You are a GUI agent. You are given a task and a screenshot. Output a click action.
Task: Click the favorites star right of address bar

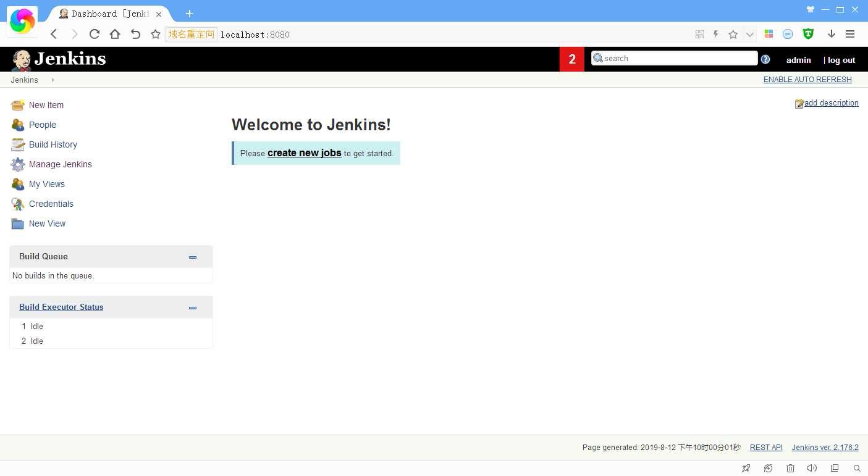(733, 35)
